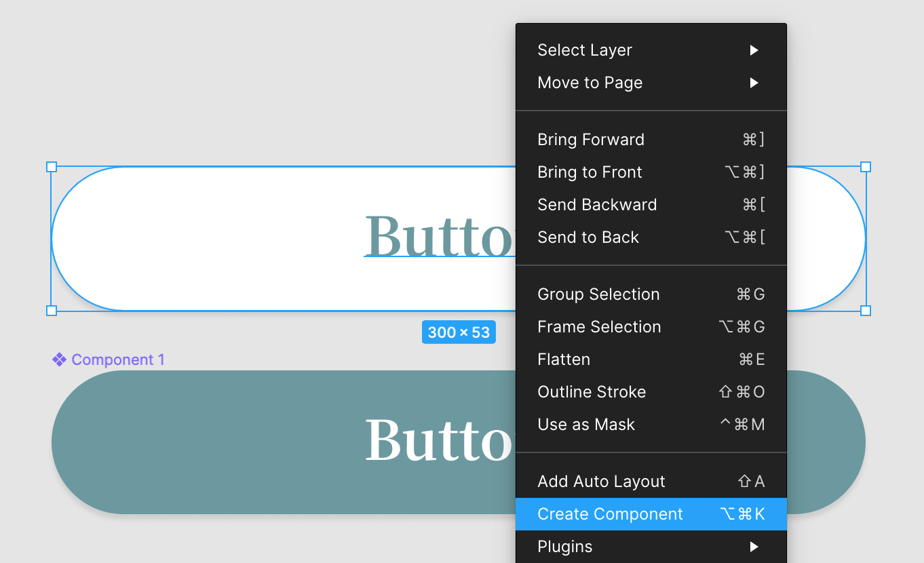Click the Component 1 label text
Image resolution: width=924 pixels, height=563 pixels.
(118, 360)
